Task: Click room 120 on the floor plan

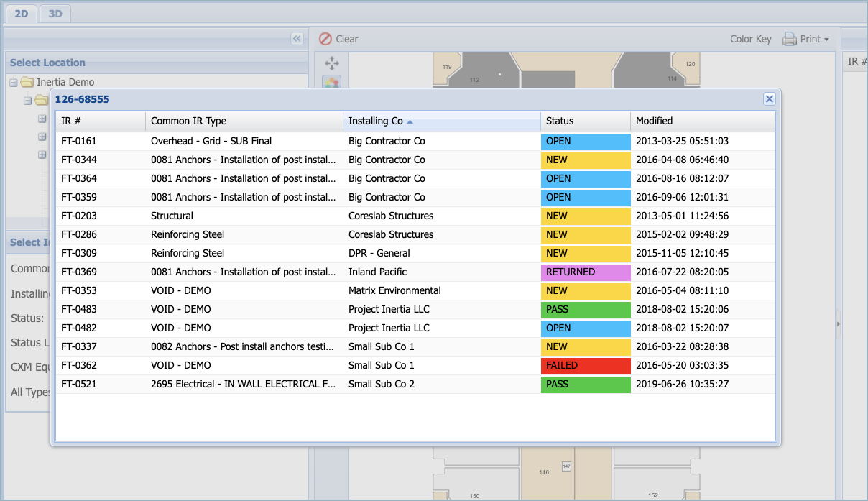Action: click(x=691, y=64)
